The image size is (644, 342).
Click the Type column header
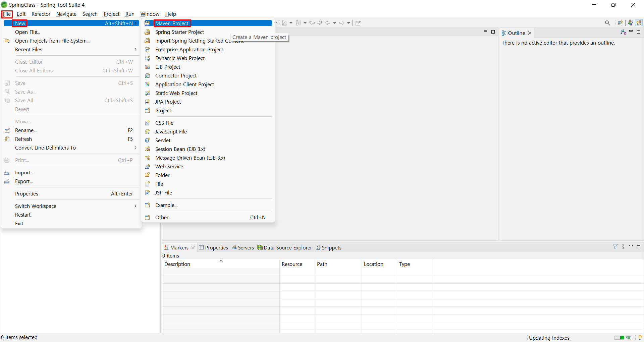[x=415, y=264]
